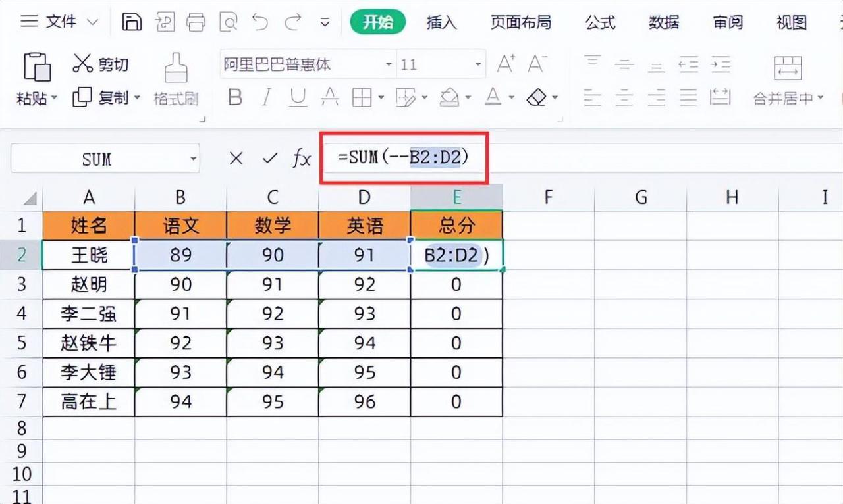The image size is (843, 504).
Task: Click the Save icon in quick access toolbar
Action: tap(132, 22)
